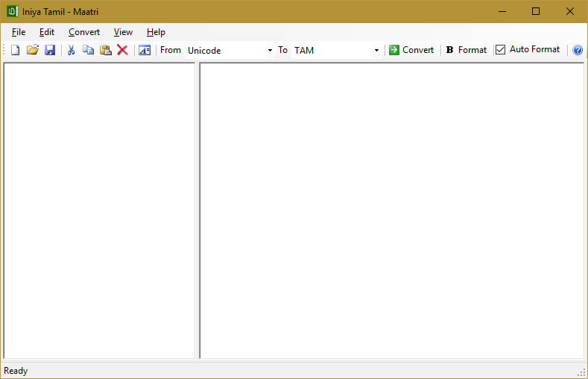Click inside the right output text pane
Image resolution: width=588 pixels, height=379 pixels.
(x=391, y=210)
